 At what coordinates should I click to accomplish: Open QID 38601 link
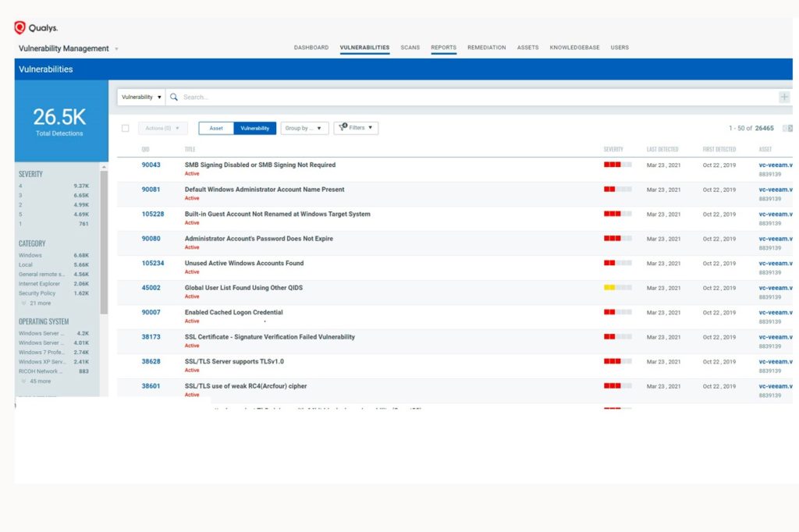(151, 386)
